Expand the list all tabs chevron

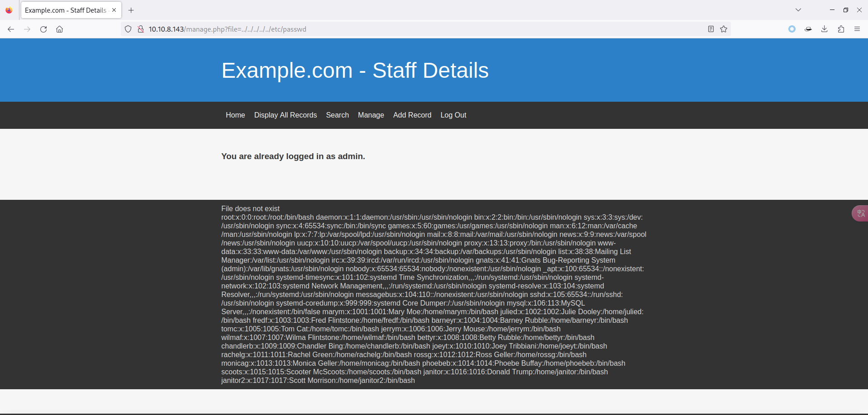click(798, 10)
